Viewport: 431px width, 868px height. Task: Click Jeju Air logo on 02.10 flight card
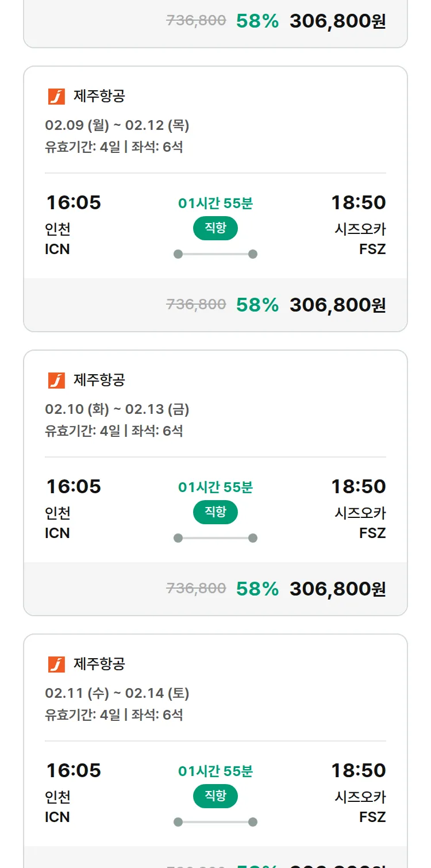tap(56, 381)
